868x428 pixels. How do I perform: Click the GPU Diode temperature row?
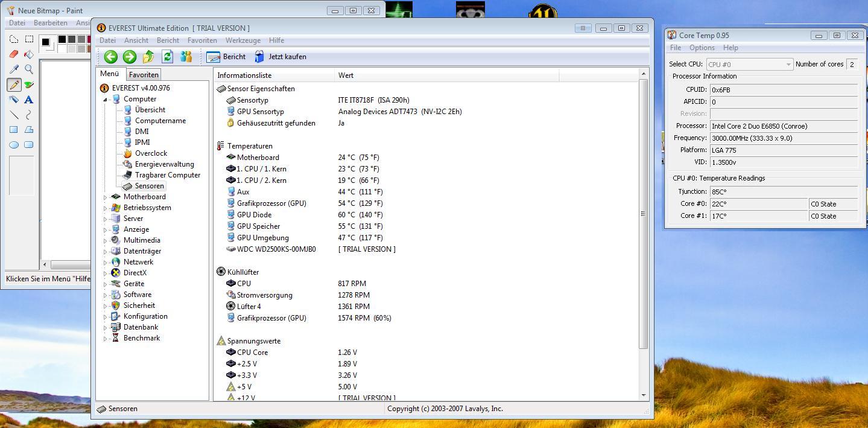[425, 215]
